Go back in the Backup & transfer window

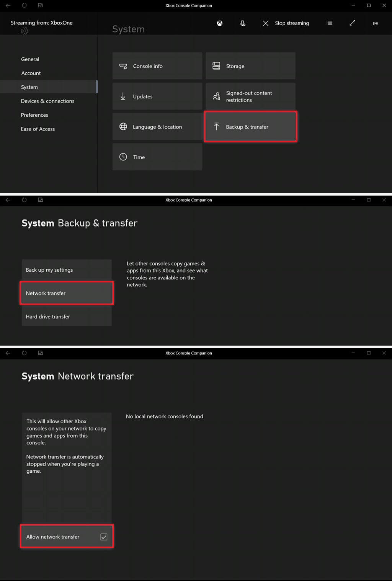pyautogui.click(x=8, y=200)
